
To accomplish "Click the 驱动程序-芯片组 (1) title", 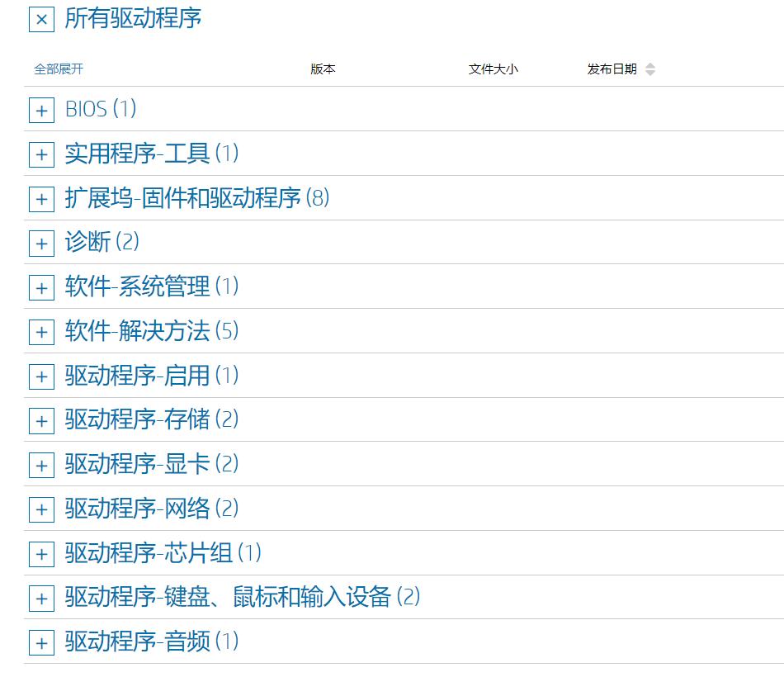I will pyautogui.click(x=163, y=553).
